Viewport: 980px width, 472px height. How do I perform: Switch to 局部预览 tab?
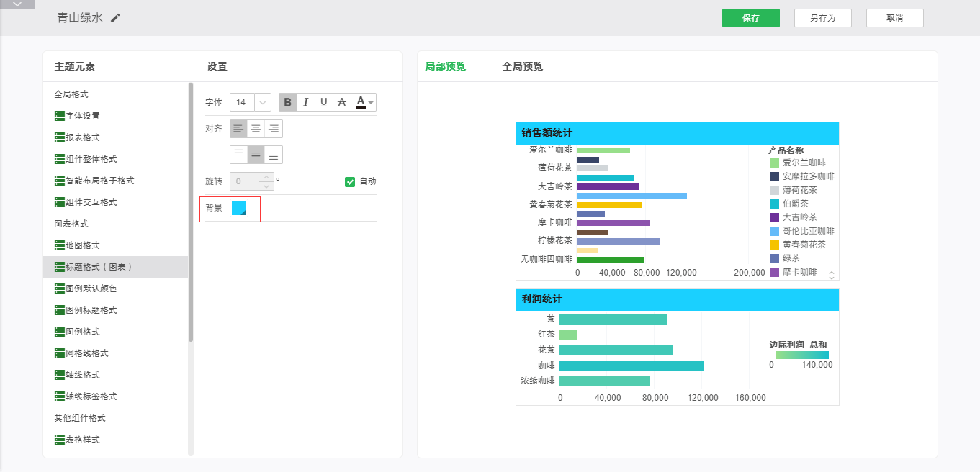(x=445, y=66)
